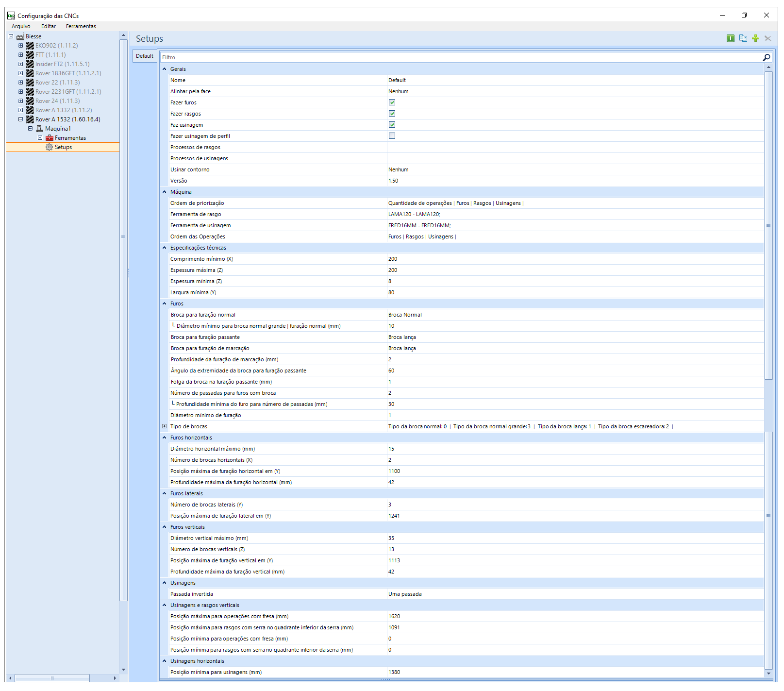Collapse the Gerais section
The width and height of the screenshot is (784, 691).
[164, 69]
